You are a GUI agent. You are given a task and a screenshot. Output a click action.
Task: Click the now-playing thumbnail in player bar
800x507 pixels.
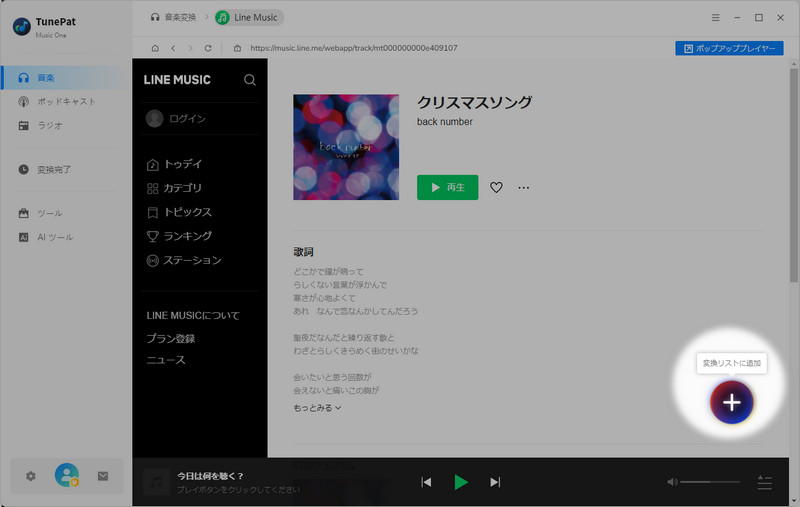(156, 482)
